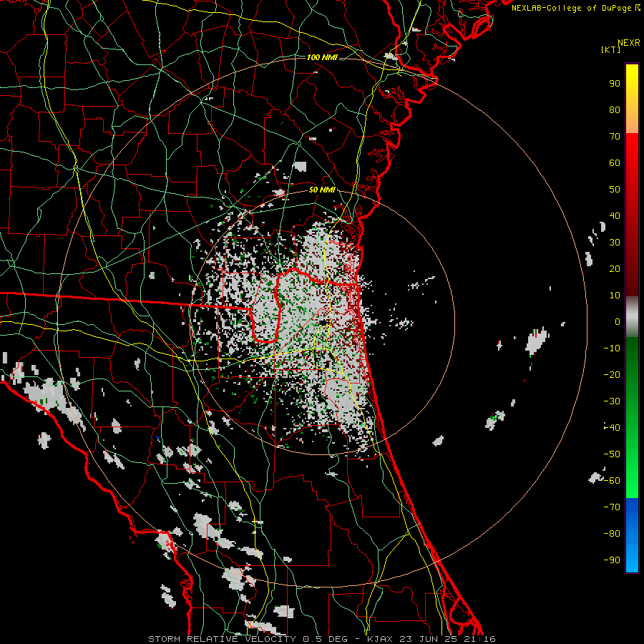
Task: Click the "50" value on velocity scale
Action: coord(615,190)
